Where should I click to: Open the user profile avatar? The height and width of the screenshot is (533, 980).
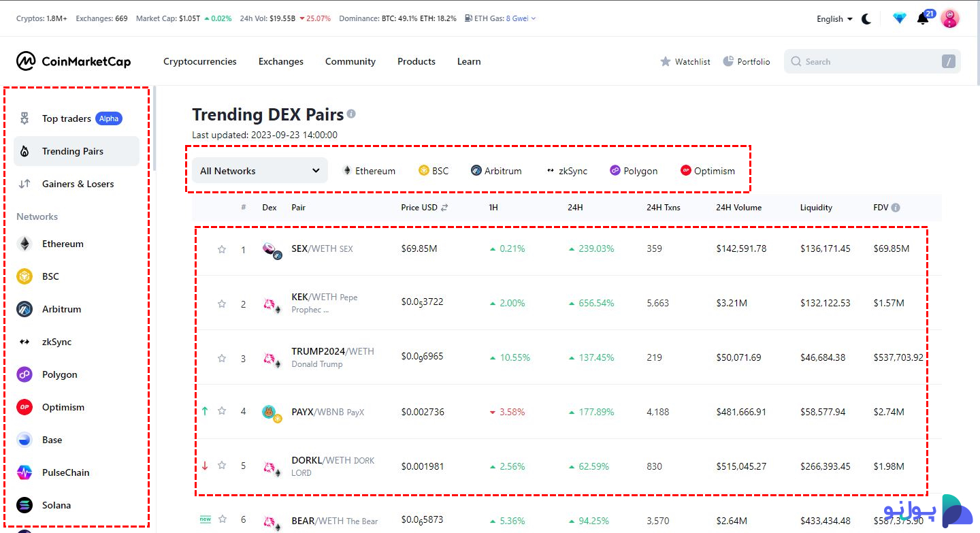950,18
